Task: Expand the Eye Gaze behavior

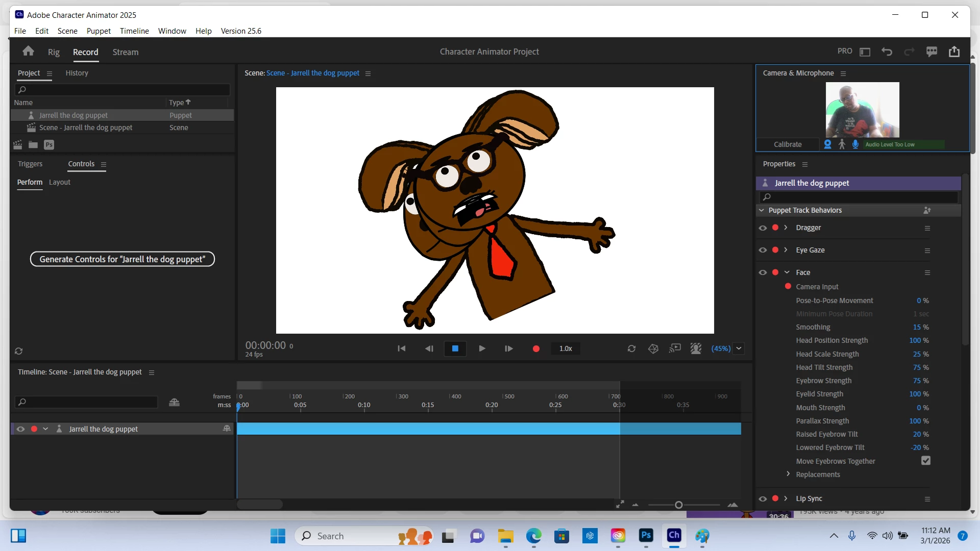Action: click(786, 250)
